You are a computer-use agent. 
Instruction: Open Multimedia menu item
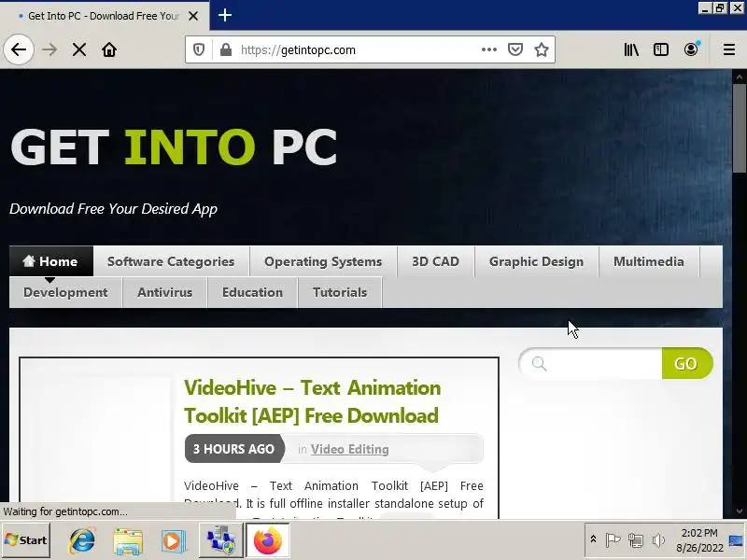(x=648, y=261)
